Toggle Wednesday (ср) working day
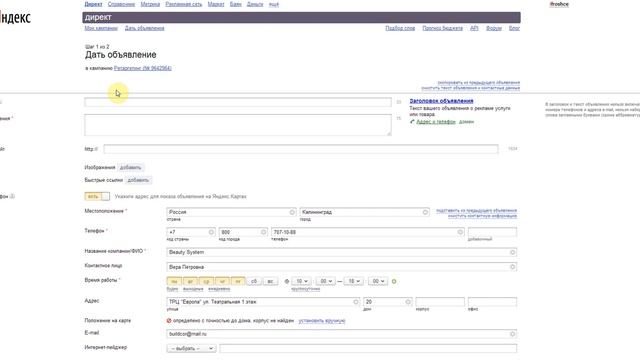 (x=206, y=282)
